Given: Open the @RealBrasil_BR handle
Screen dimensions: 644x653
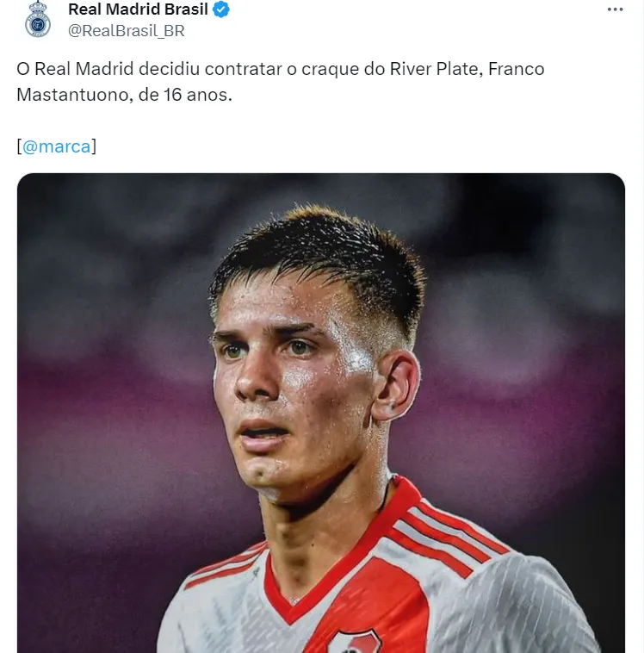Looking at the screenshot, I should [x=127, y=31].
